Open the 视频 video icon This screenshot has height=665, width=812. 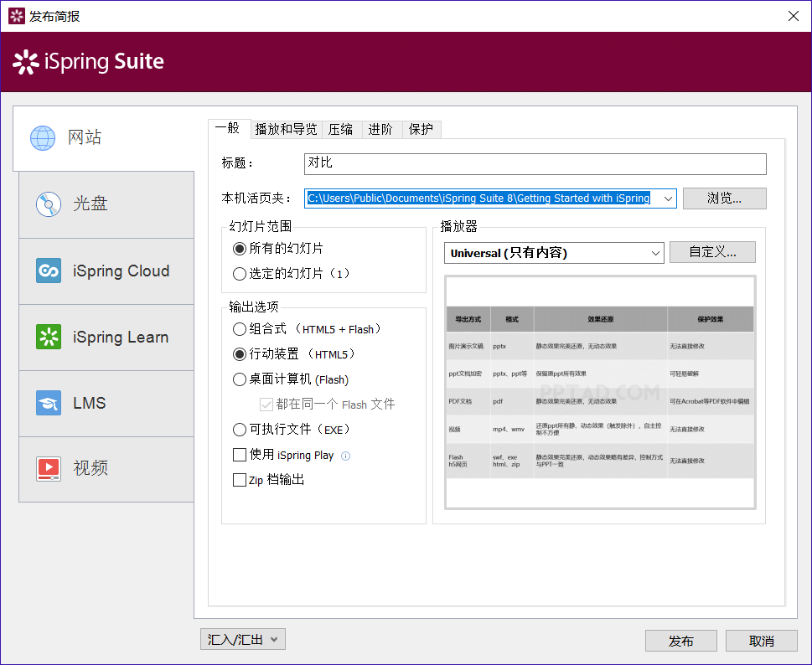tap(49, 469)
